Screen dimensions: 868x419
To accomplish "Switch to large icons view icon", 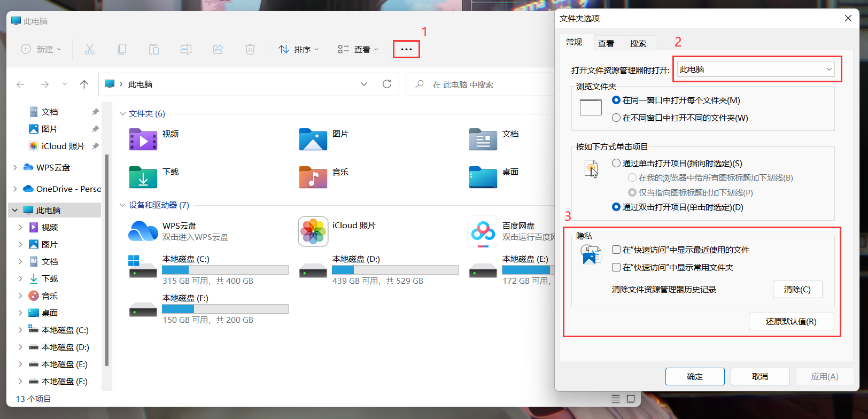I will click(631, 399).
